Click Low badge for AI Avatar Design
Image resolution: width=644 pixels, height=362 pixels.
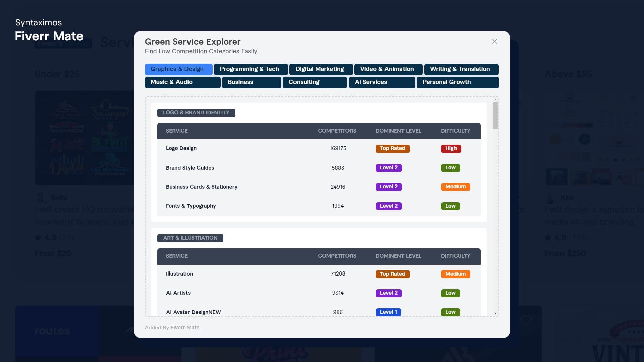[450, 312]
